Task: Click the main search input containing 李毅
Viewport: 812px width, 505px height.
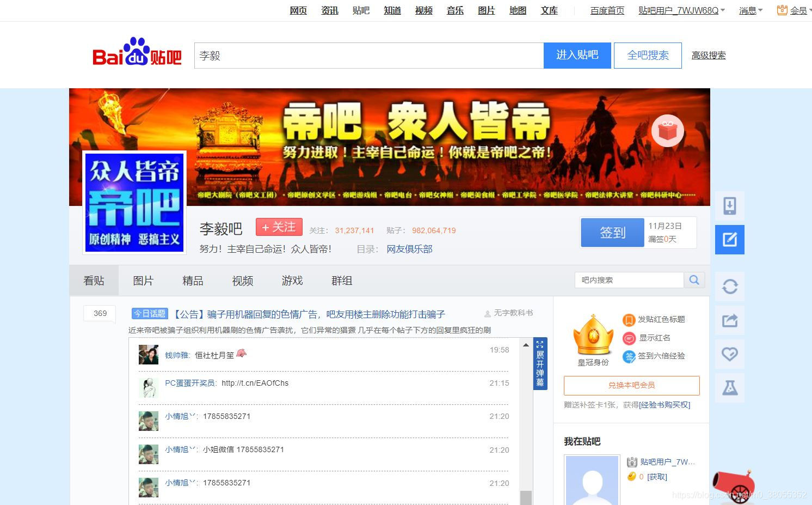Action: click(369, 56)
